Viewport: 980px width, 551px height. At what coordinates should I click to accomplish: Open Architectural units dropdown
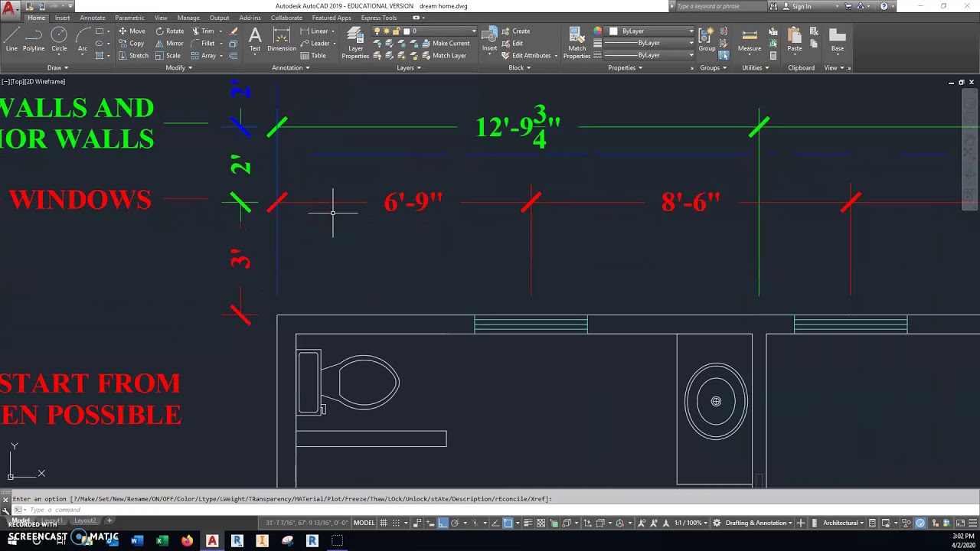[x=844, y=523]
